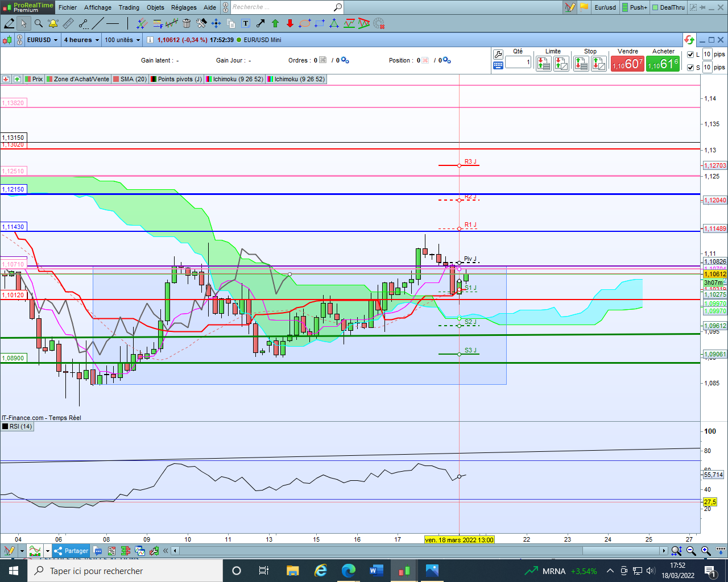Expand the 100 unités dropdown
The image size is (728, 582).
(x=122, y=40)
